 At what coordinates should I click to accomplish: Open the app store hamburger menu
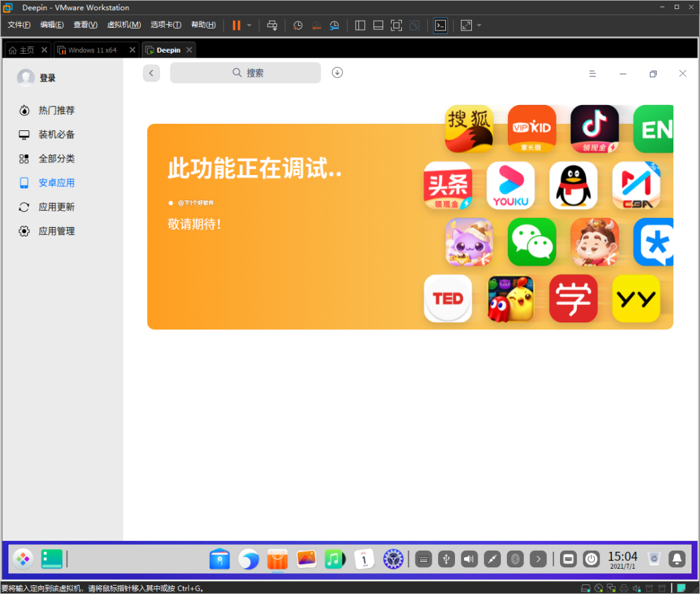[x=592, y=74]
